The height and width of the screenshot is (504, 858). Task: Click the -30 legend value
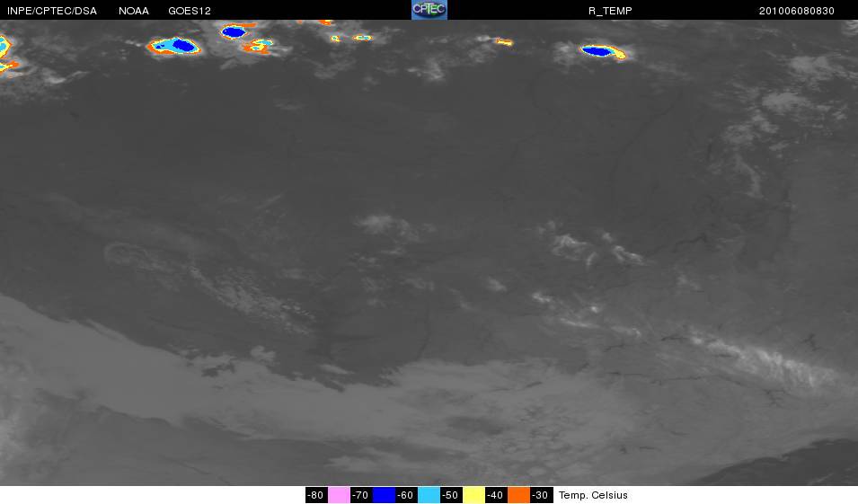tap(541, 495)
